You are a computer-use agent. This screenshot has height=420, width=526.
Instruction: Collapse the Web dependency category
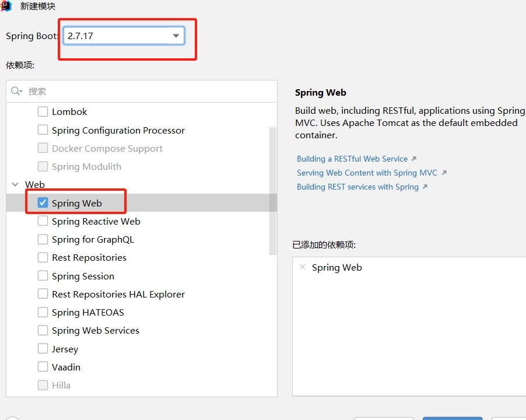click(x=15, y=184)
